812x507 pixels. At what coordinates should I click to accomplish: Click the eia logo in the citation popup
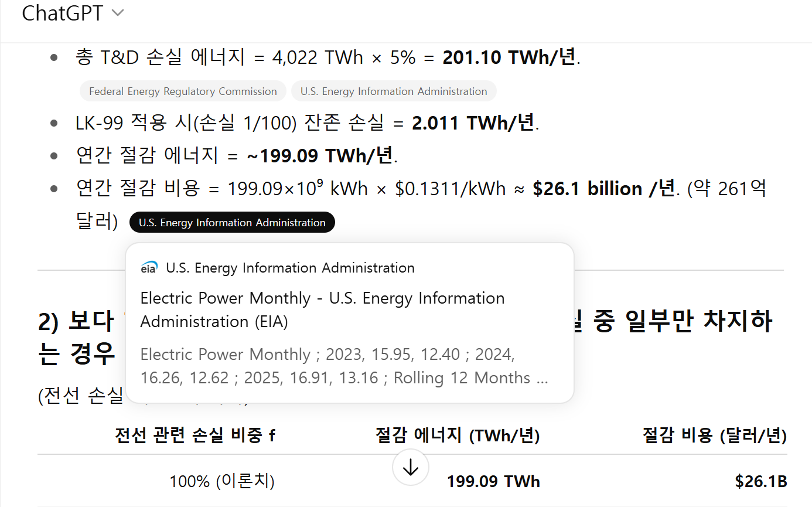tap(149, 268)
